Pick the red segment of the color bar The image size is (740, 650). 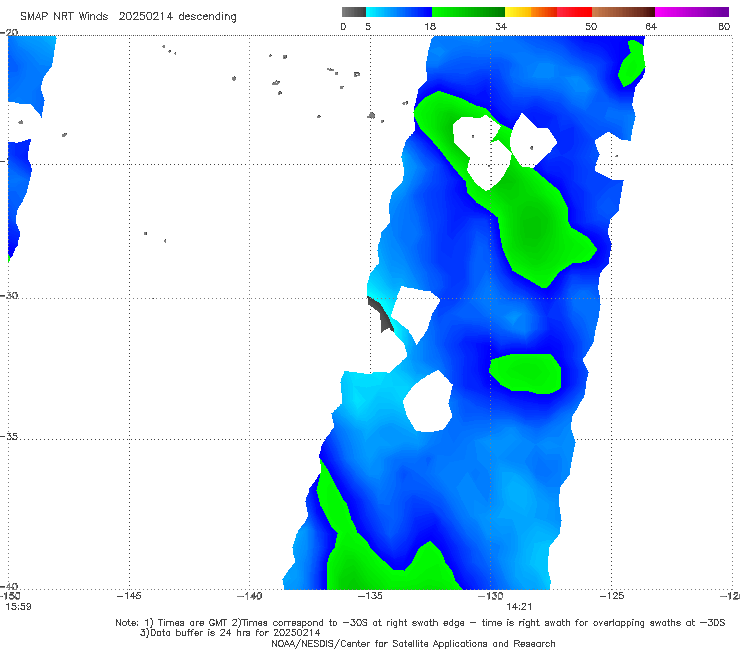tap(575, 12)
